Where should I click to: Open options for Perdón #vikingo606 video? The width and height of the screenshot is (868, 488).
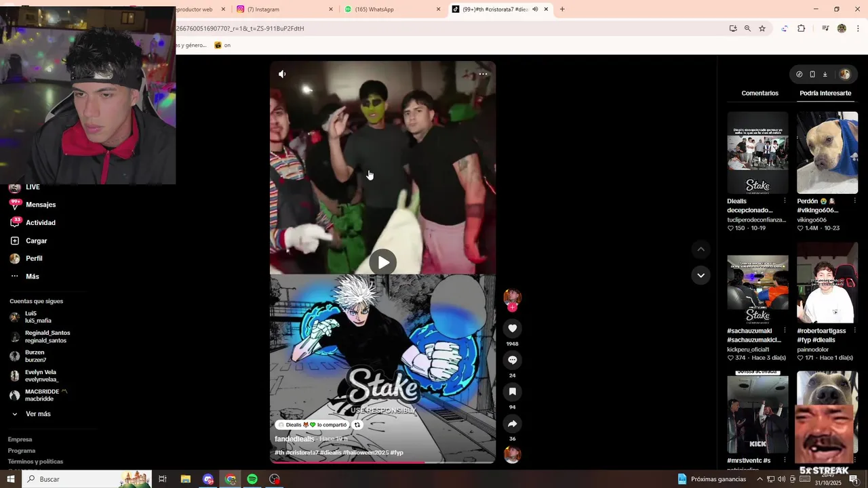click(854, 201)
